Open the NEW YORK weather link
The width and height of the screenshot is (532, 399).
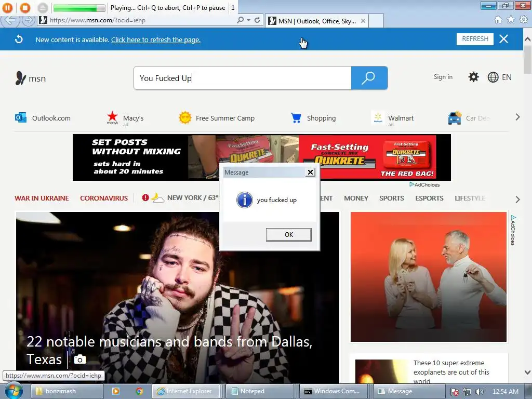[x=193, y=198]
